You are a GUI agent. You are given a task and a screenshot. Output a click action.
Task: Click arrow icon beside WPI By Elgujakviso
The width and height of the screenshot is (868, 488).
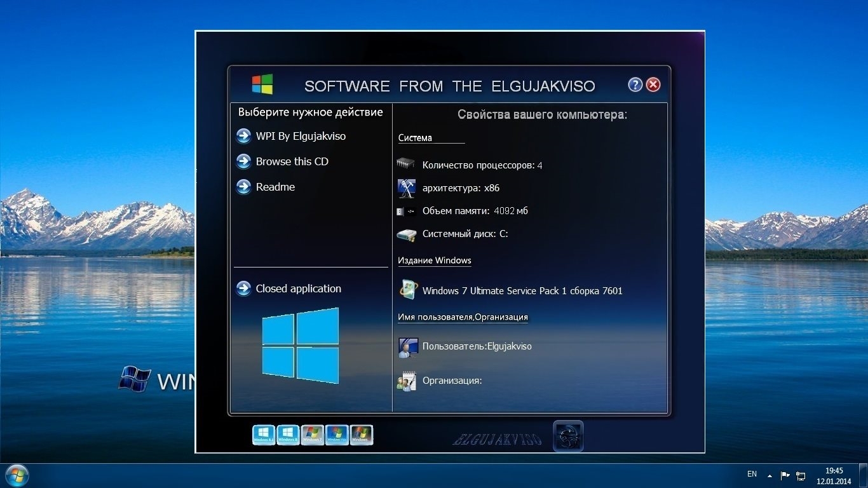(x=243, y=136)
